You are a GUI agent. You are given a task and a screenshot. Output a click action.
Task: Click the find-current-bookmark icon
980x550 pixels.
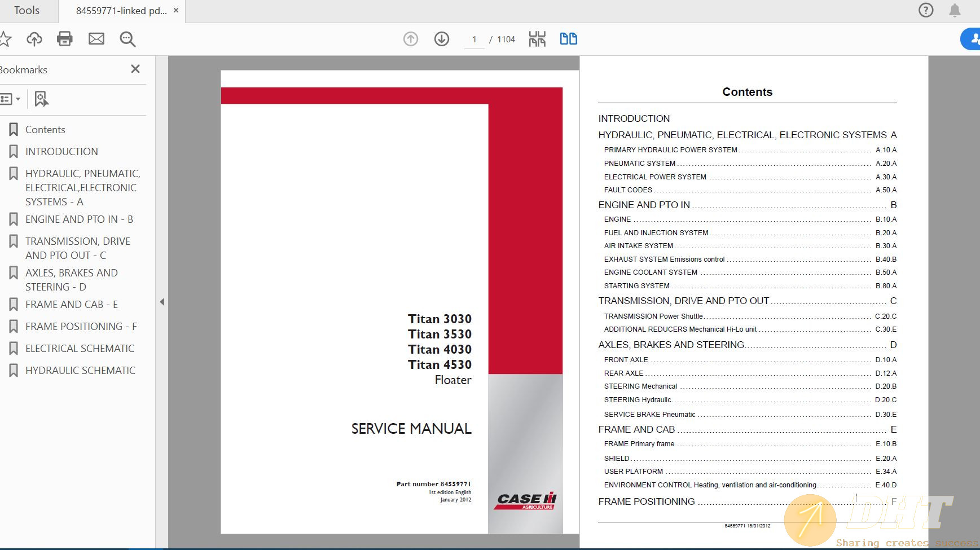click(41, 99)
